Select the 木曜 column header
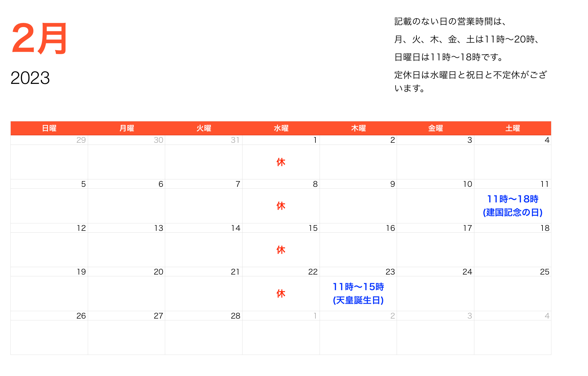This screenshot has height=376, width=588. tap(358, 128)
